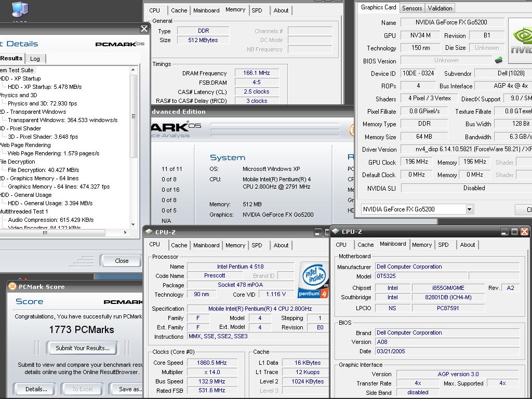Select '3D - Pixel Shader: 3.648 fps' row
The image size is (532, 399).
pos(43,137)
